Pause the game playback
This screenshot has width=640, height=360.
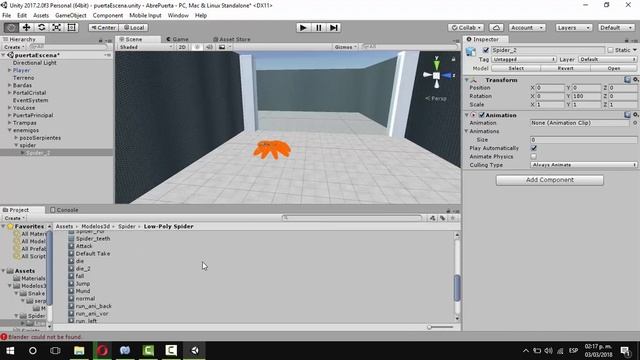pyautogui.click(x=318, y=27)
